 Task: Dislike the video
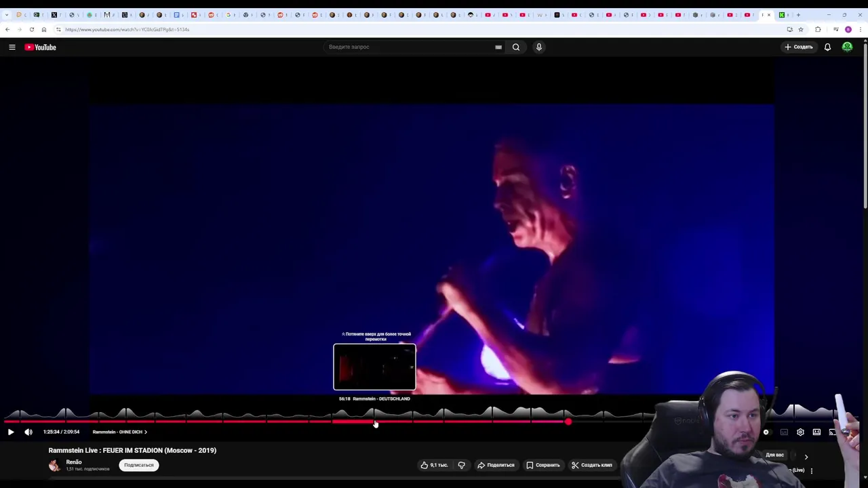coord(462,465)
